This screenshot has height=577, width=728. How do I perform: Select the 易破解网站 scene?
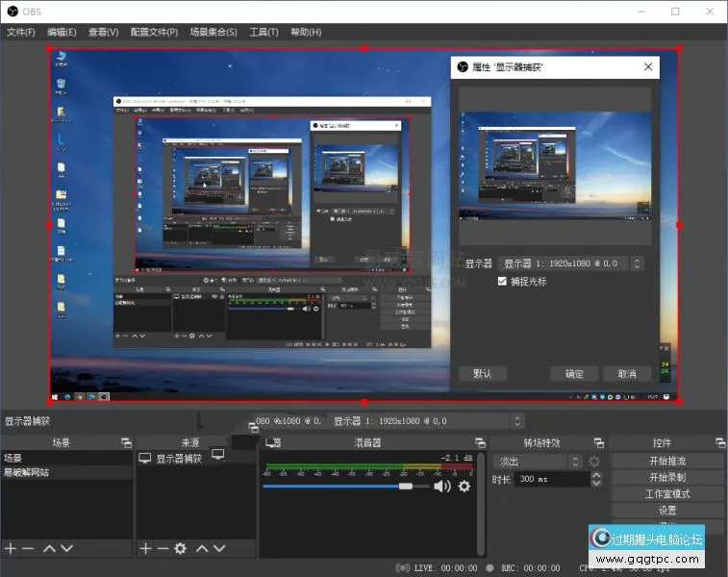pyautogui.click(x=66, y=472)
